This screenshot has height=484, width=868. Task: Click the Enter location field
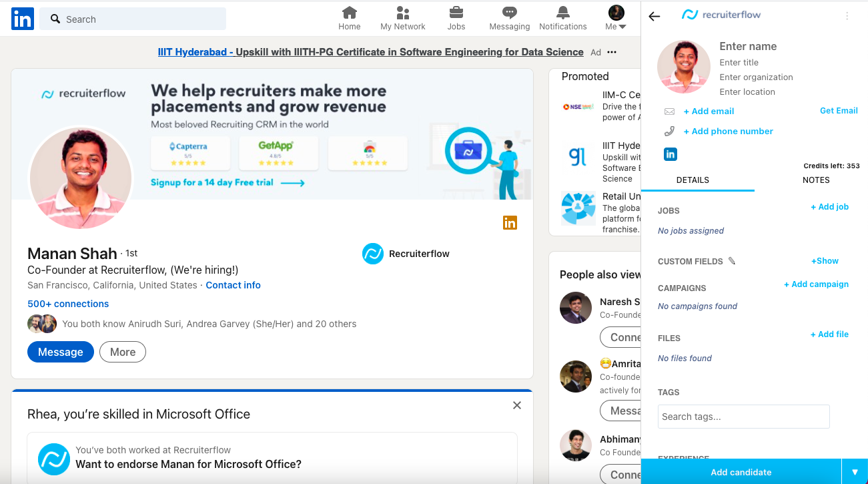click(747, 91)
